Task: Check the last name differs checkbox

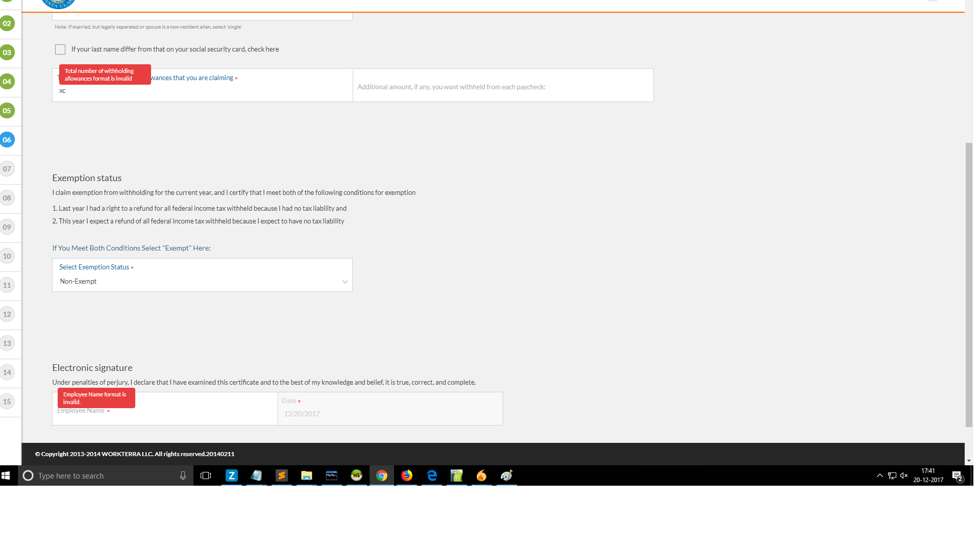Action: (x=60, y=49)
